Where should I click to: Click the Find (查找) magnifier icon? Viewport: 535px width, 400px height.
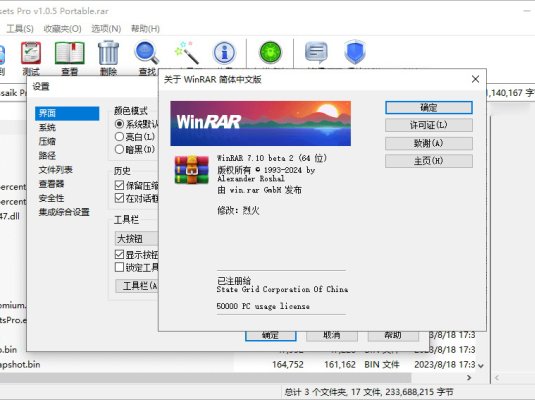coord(147,53)
